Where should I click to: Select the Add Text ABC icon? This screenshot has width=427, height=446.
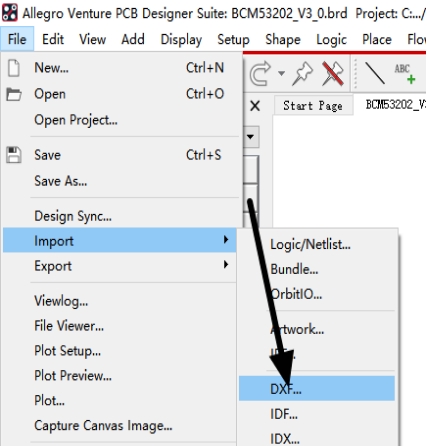pos(405,74)
